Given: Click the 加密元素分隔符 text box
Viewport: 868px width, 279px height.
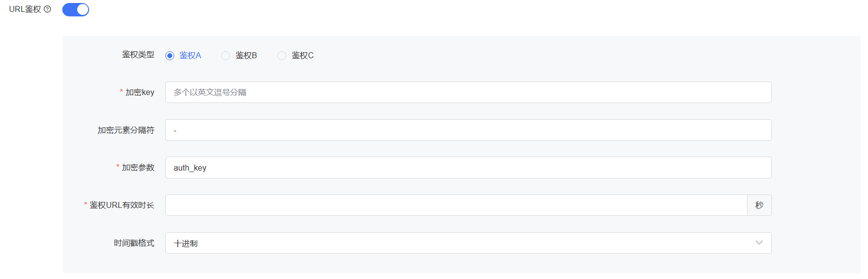Looking at the screenshot, I should (x=468, y=130).
